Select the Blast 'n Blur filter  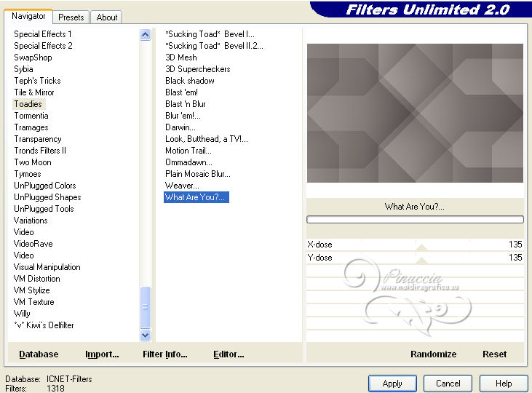(186, 104)
